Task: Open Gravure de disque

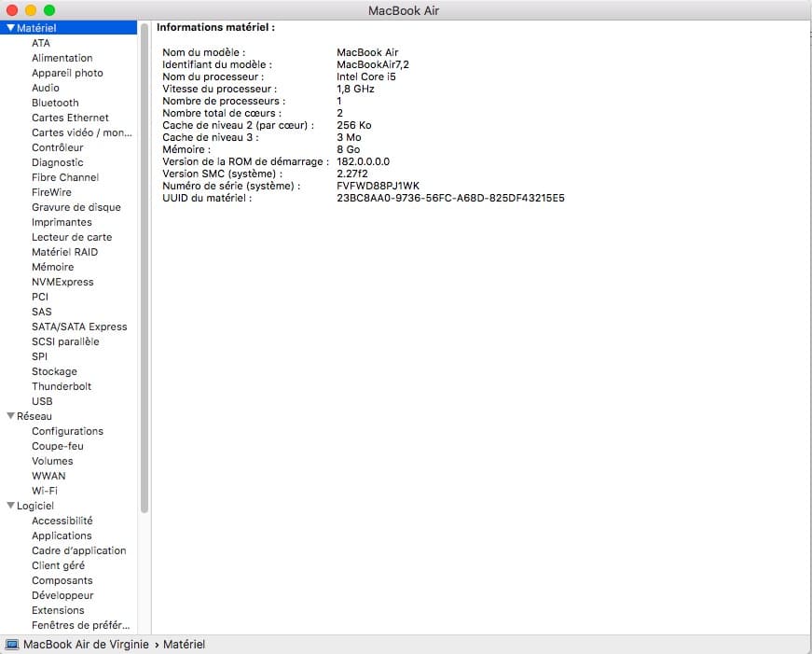Action: click(76, 207)
